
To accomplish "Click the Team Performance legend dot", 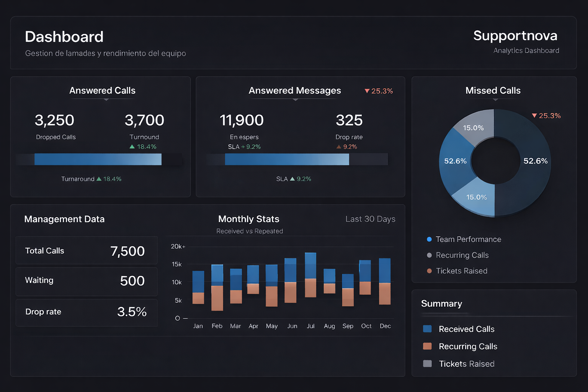I will coord(429,239).
